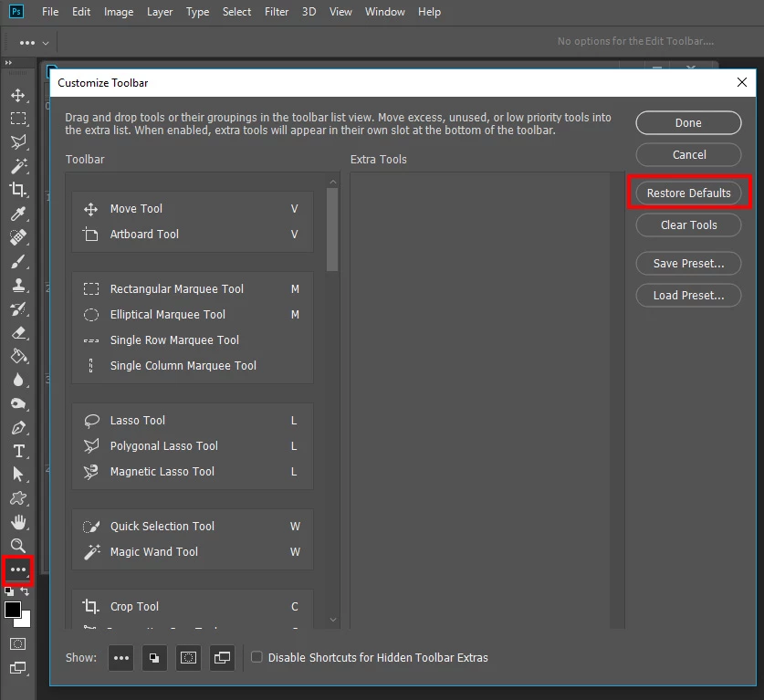The image size is (764, 700).
Task: Select Magnetic Lasso Tool row in list
Action: point(193,472)
